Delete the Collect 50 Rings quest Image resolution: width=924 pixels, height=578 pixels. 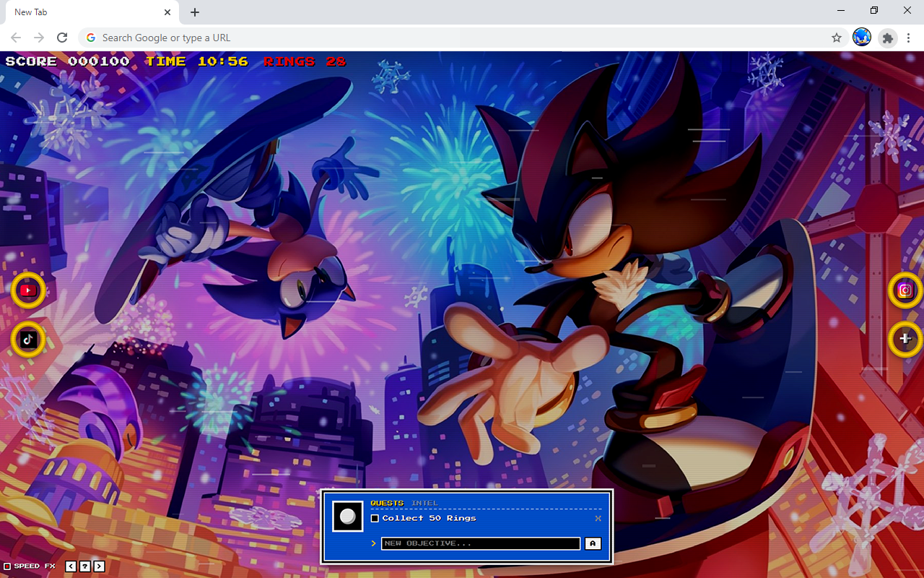click(x=598, y=518)
